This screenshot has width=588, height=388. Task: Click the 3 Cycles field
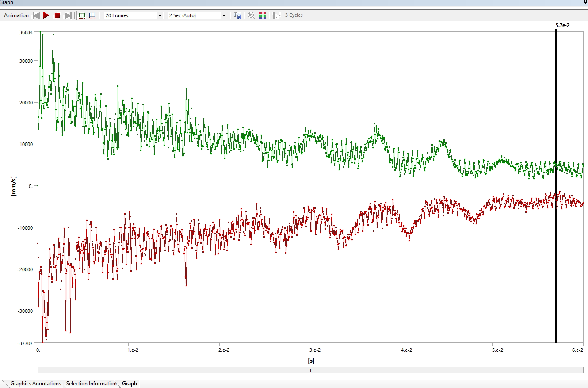click(x=294, y=15)
